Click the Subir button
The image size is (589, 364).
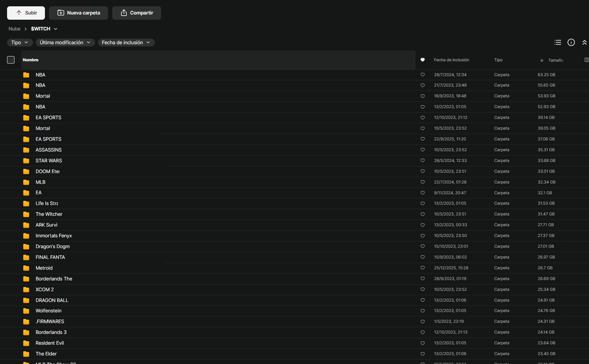click(26, 13)
